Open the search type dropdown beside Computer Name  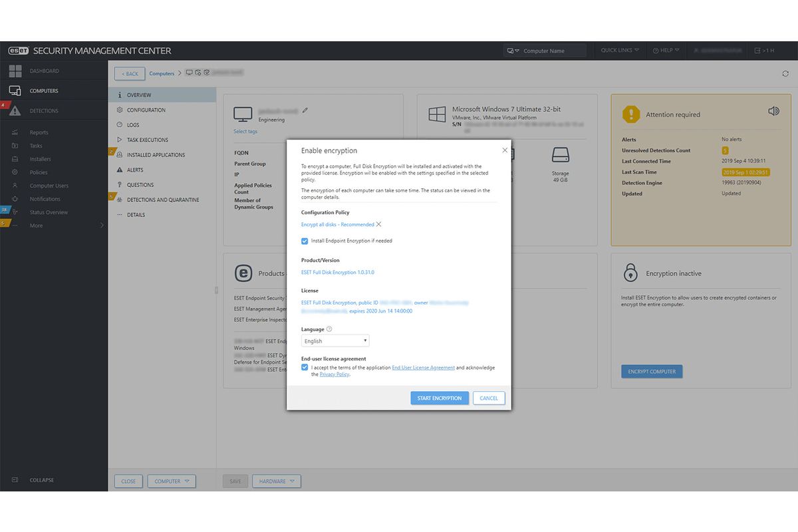click(x=513, y=51)
